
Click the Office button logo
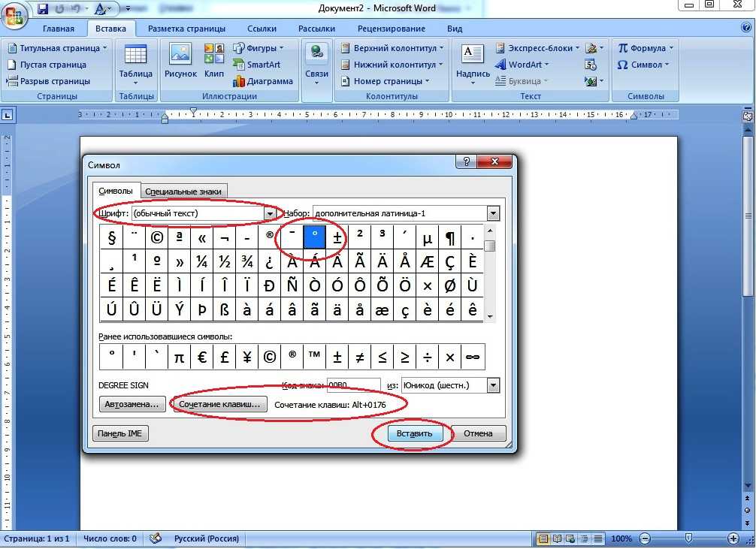coord(14,16)
